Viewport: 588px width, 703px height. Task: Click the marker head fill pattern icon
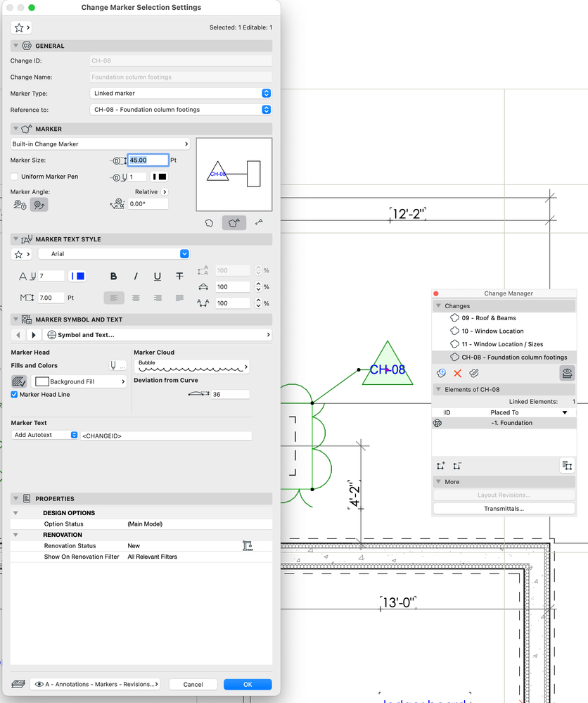pyautogui.click(x=19, y=381)
